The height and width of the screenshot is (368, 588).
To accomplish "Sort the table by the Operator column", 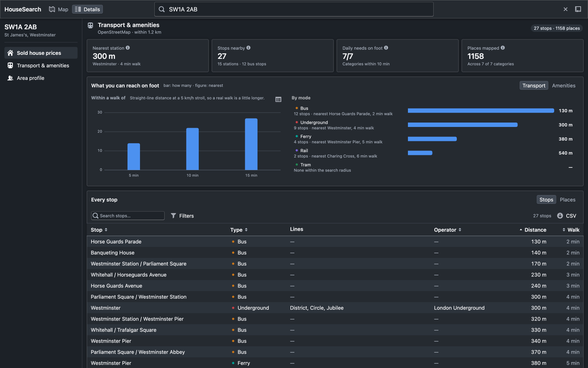I will tap(448, 230).
